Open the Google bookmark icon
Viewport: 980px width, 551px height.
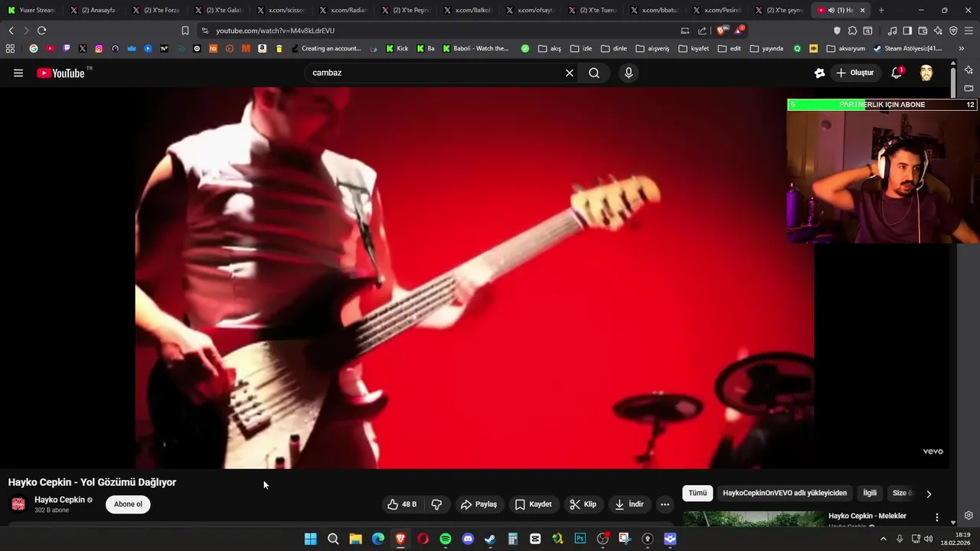(34, 48)
